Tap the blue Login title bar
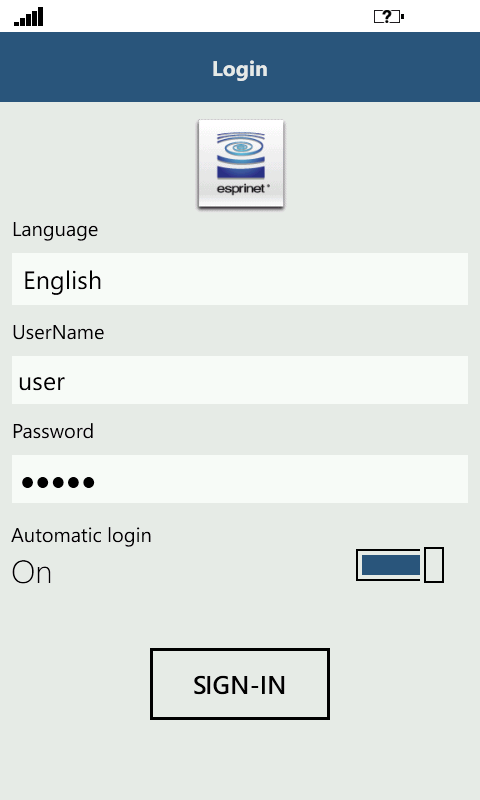The height and width of the screenshot is (800, 480). (x=240, y=67)
